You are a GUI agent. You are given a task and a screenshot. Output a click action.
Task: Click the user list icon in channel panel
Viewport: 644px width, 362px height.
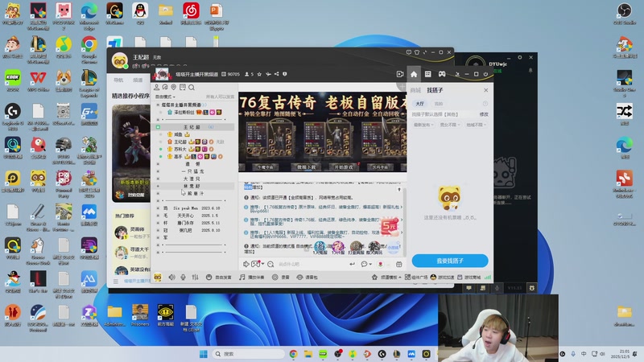156,88
